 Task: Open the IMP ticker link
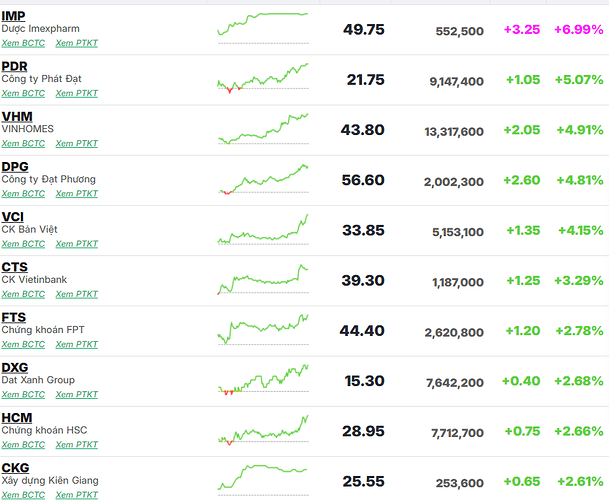click(x=14, y=16)
